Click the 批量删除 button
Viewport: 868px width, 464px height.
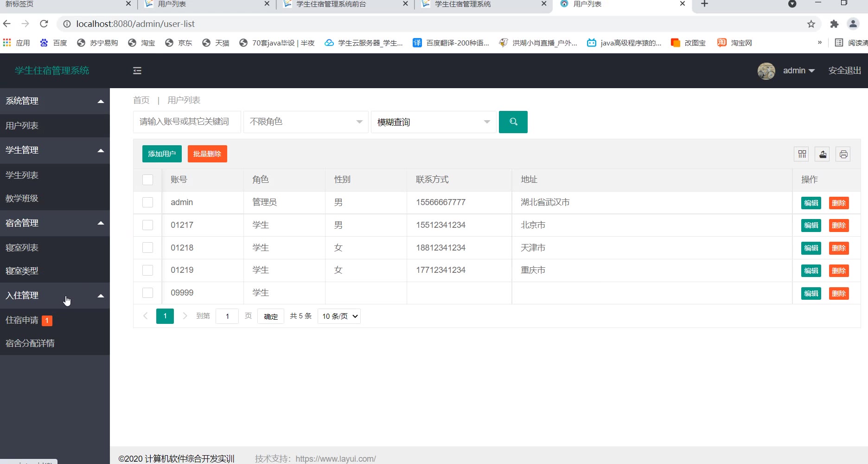coord(207,154)
